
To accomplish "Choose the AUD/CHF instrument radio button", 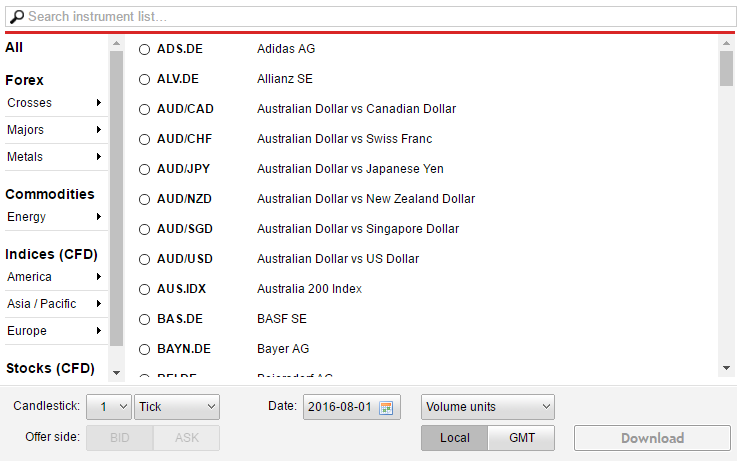I will pos(144,140).
